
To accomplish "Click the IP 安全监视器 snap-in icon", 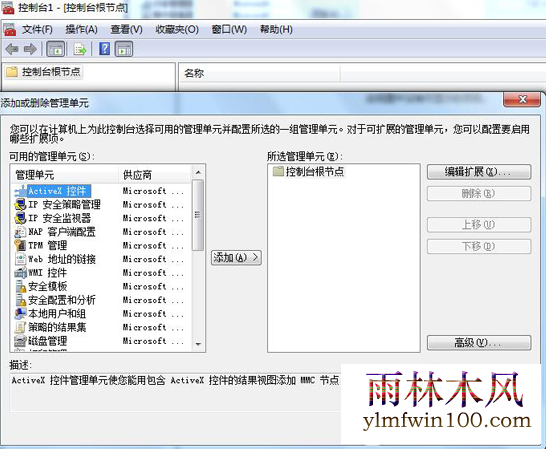I will pos(21,218).
